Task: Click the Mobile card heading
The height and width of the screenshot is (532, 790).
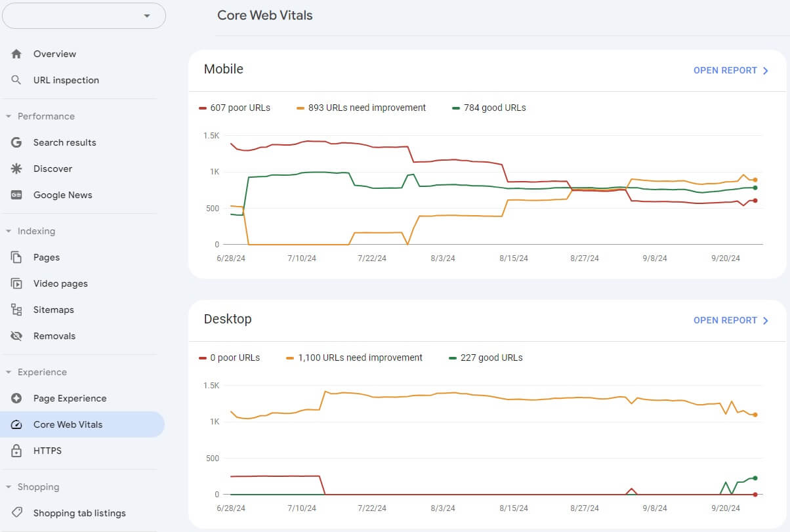Action: pos(224,69)
